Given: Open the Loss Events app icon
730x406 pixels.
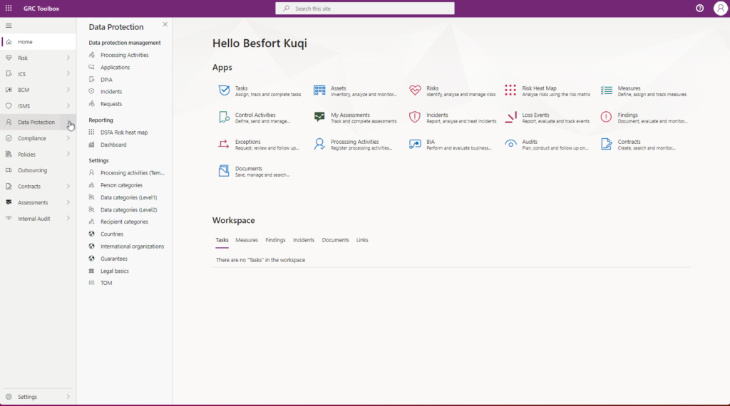Looking at the screenshot, I should tap(511, 117).
